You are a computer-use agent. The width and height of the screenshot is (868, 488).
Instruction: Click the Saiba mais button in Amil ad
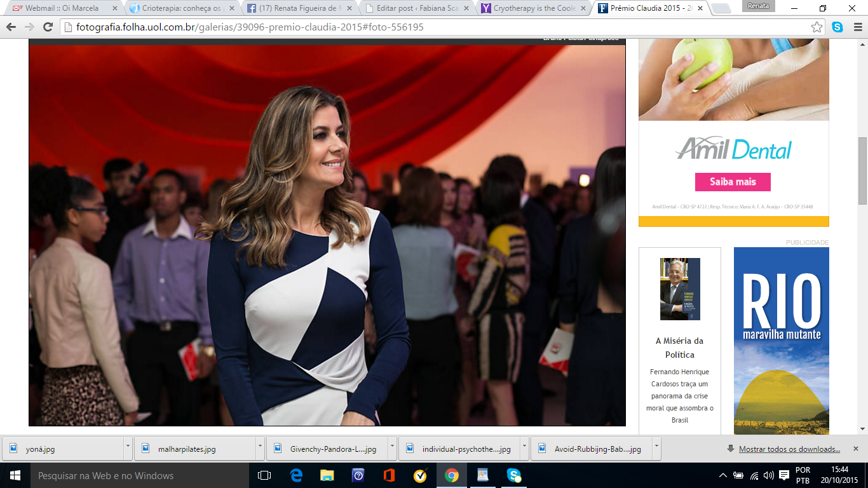click(x=733, y=182)
